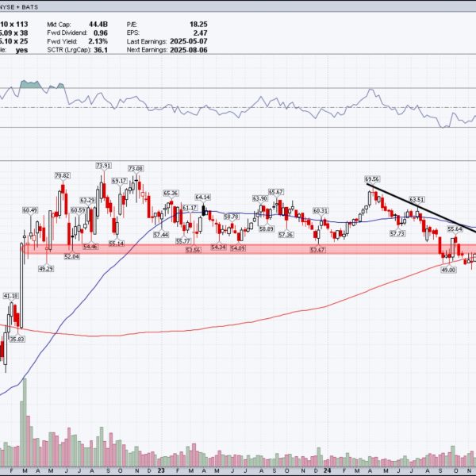Click the 49.00 low label
Screen dimensions: 476x476
tap(448, 270)
